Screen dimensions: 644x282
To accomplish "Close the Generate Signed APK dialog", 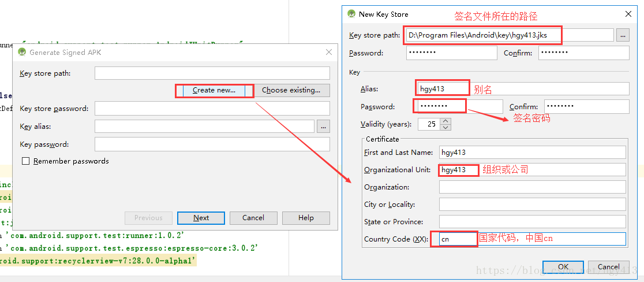I will (x=328, y=52).
